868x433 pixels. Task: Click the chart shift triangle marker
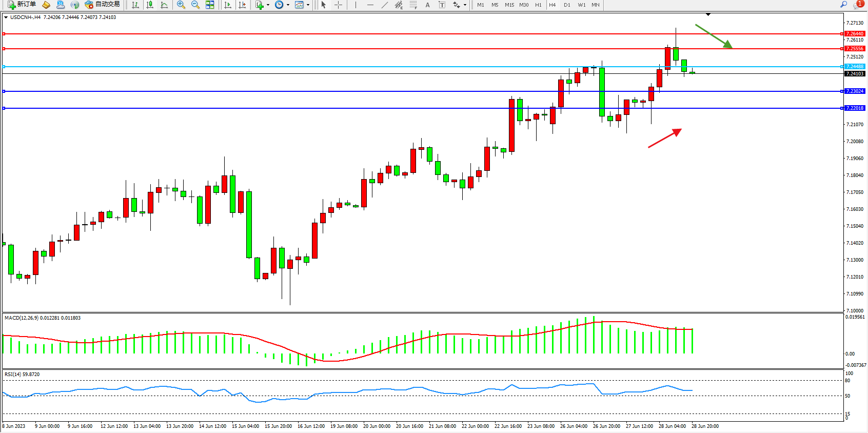pyautogui.click(x=708, y=14)
